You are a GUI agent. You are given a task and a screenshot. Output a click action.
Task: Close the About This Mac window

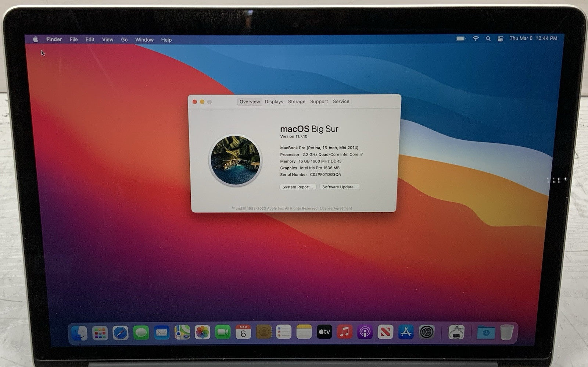[195, 102]
